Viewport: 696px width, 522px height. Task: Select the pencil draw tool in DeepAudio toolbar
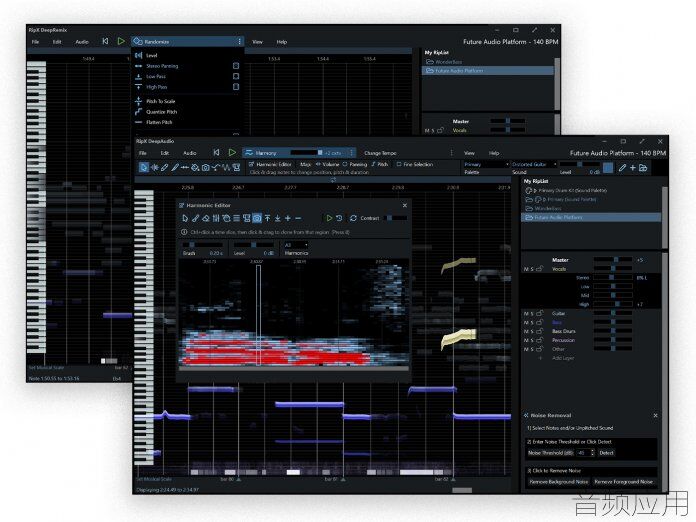click(x=165, y=168)
